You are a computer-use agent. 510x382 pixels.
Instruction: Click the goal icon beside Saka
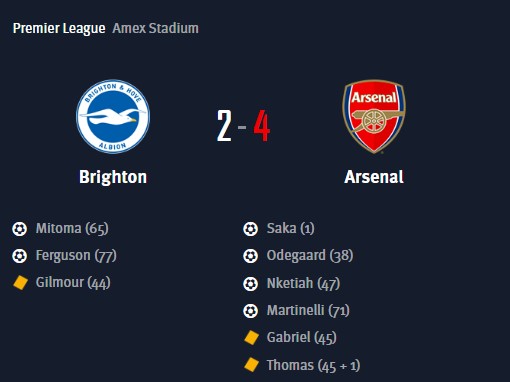pyautogui.click(x=250, y=229)
